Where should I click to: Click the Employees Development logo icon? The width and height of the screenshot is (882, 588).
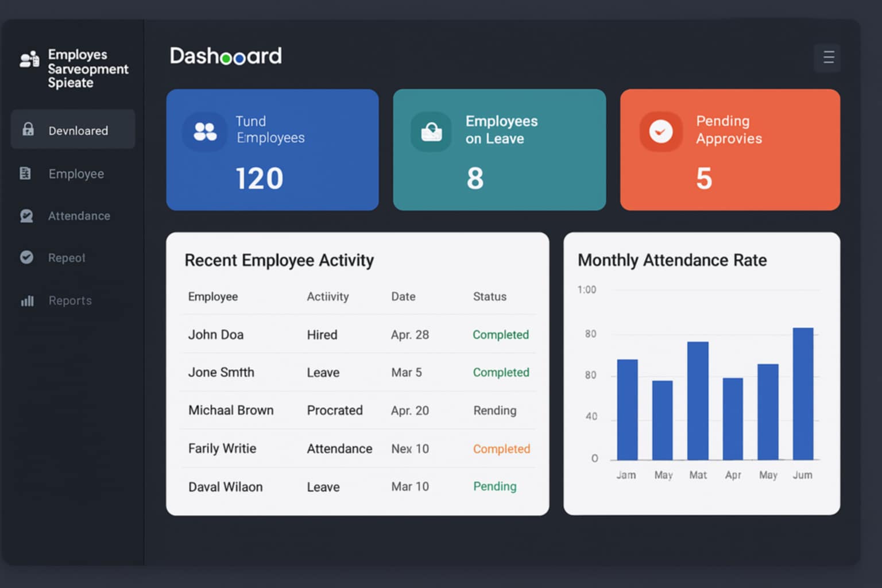tap(29, 60)
